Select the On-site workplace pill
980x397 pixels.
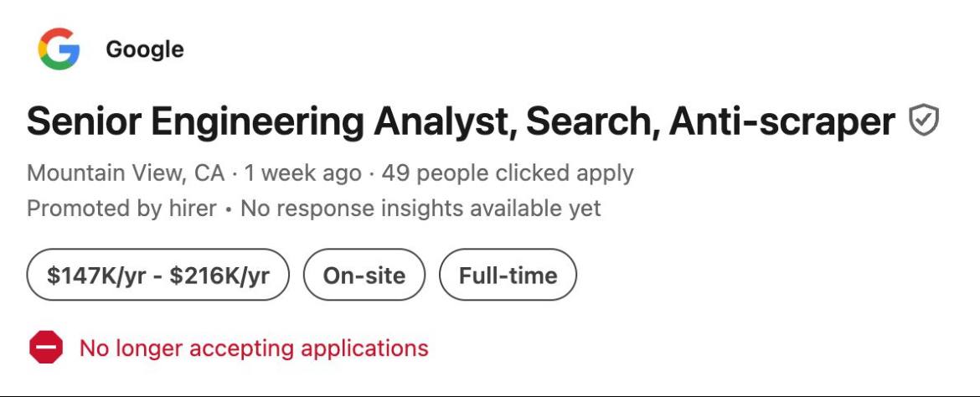364,275
